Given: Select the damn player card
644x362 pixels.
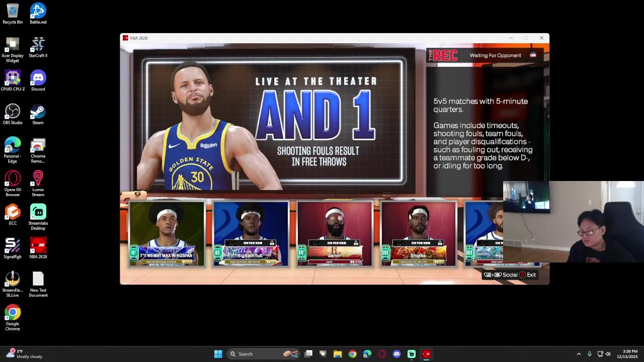Looking at the screenshot, I should click(335, 234).
